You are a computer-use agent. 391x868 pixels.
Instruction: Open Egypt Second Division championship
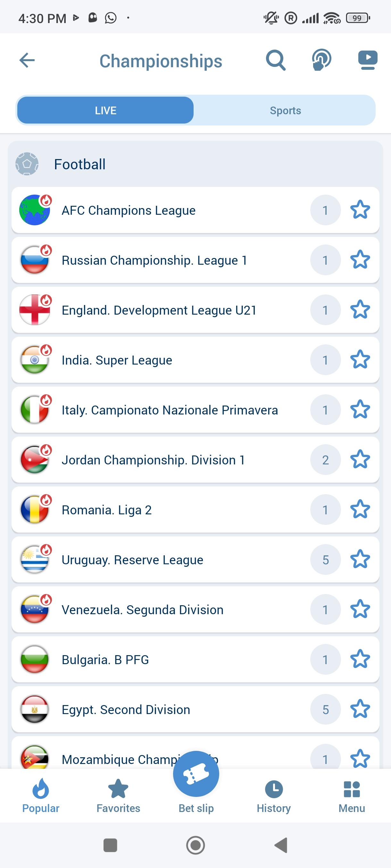pyautogui.click(x=126, y=710)
